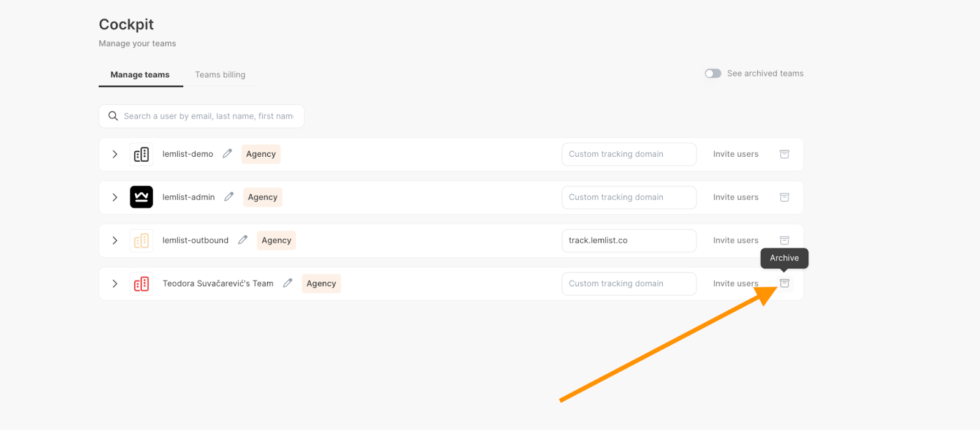This screenshot has width=980, height=430.
Task: Expand the lemlist-demo team row
Action: pos(115,154)
